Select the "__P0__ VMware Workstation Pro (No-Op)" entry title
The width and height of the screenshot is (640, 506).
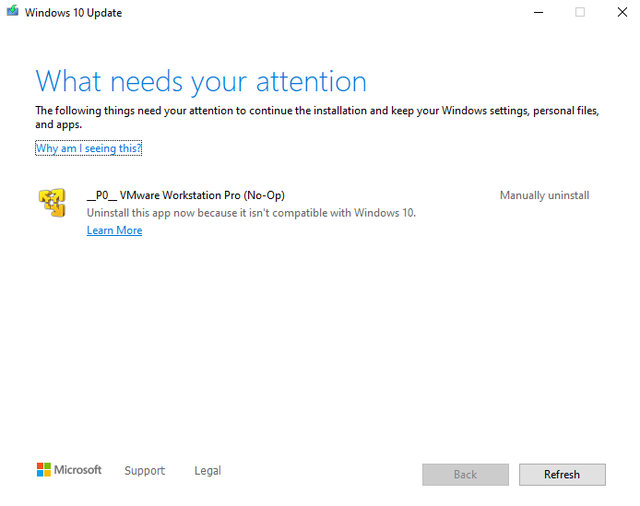coord(186,195)
